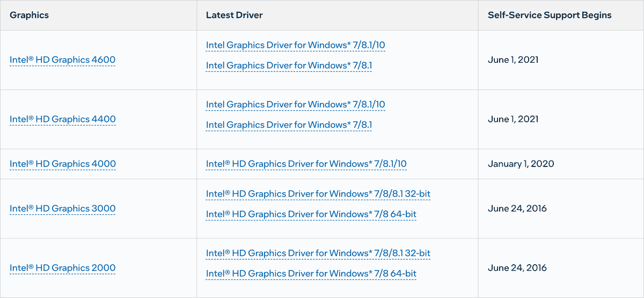This screenshot has height=298, width=644.
Task: Open the Intel HD Graphics 2000 link
Action: coord(62,268)
